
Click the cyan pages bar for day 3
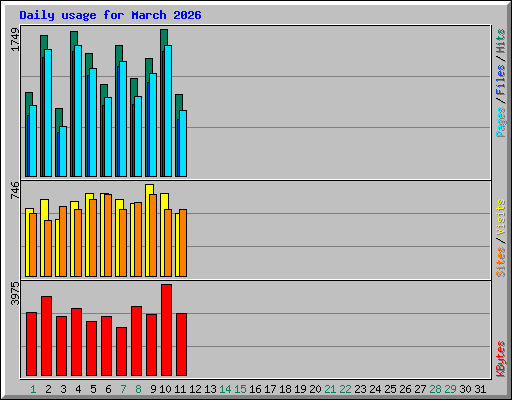tap(63, 151)
